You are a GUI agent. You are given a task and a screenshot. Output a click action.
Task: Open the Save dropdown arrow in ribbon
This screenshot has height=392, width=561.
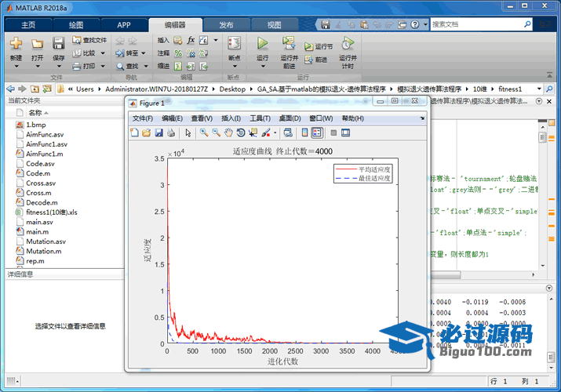point(59,67)
